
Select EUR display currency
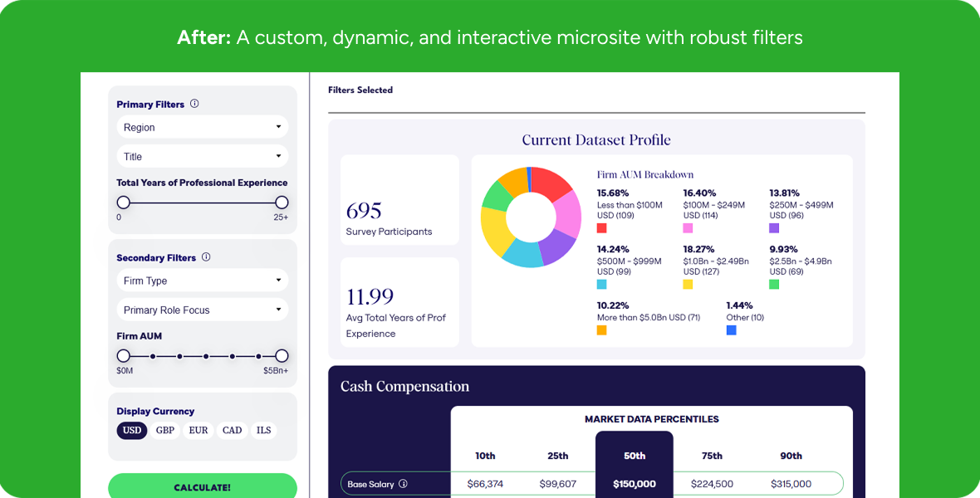pos(198,431)
